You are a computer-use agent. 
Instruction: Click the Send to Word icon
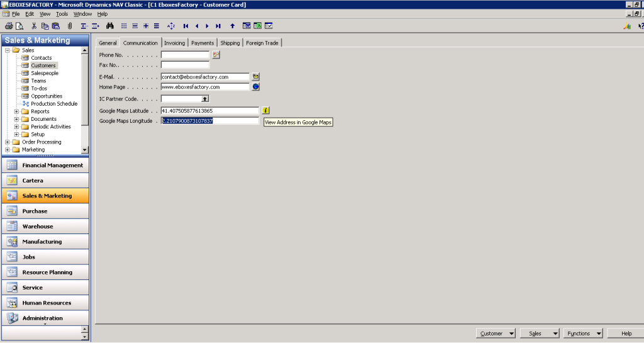coord(247,26)
